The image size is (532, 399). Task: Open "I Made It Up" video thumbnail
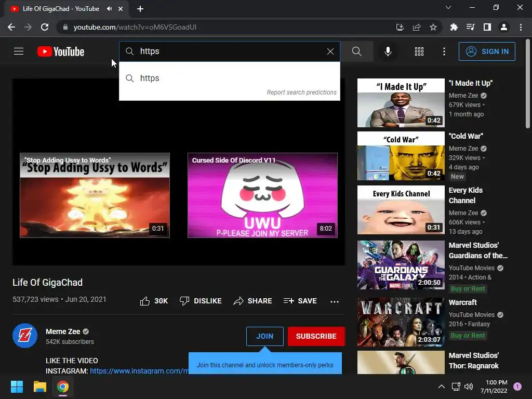(x=401, y=103)
